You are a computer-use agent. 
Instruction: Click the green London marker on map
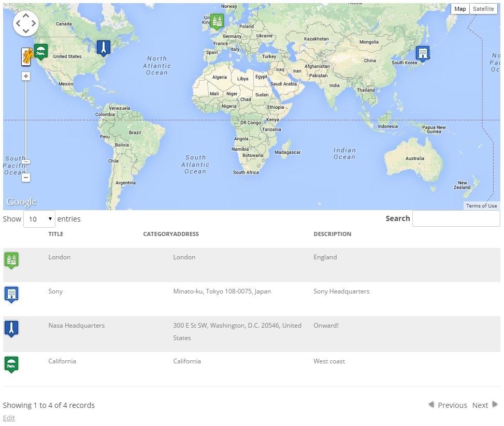tap(217, 21)
